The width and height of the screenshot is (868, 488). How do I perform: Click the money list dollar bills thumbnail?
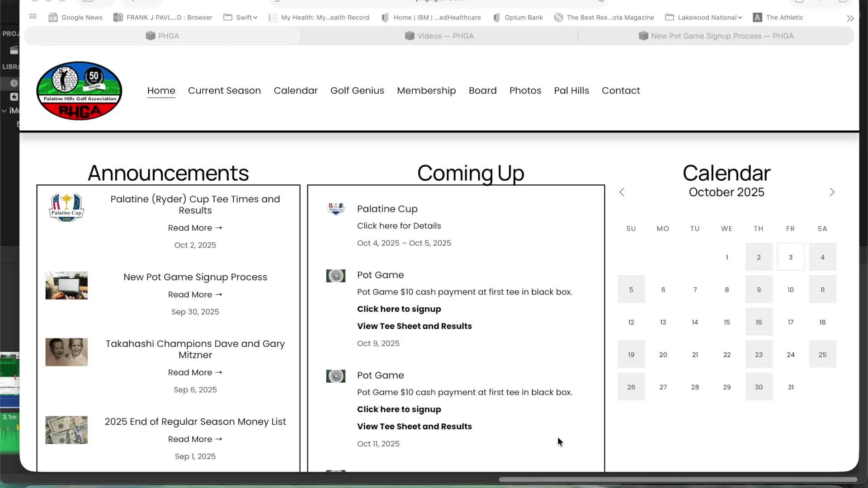point(66,430)
